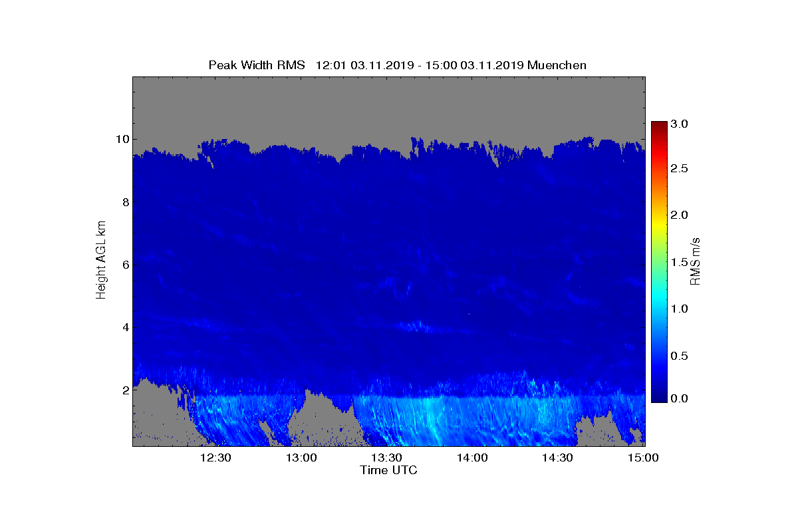Click the height tick label 8
798x532 pixels.
[x=124, y=202]
